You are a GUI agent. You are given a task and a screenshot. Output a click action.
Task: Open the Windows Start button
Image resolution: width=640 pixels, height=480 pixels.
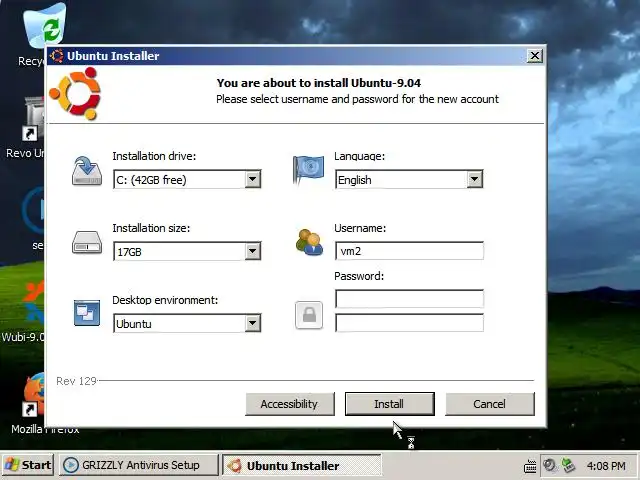[x=27, y=465]
